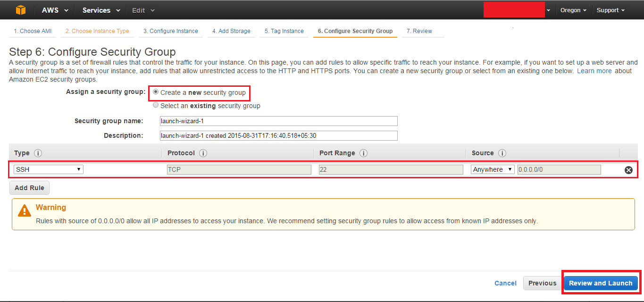Edit the Security group name field
Screen dimensions: 644x302
(x=278, y=121)
